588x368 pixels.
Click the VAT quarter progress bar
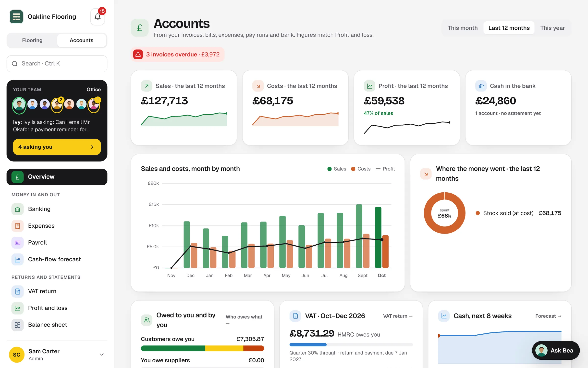point(351,345)
